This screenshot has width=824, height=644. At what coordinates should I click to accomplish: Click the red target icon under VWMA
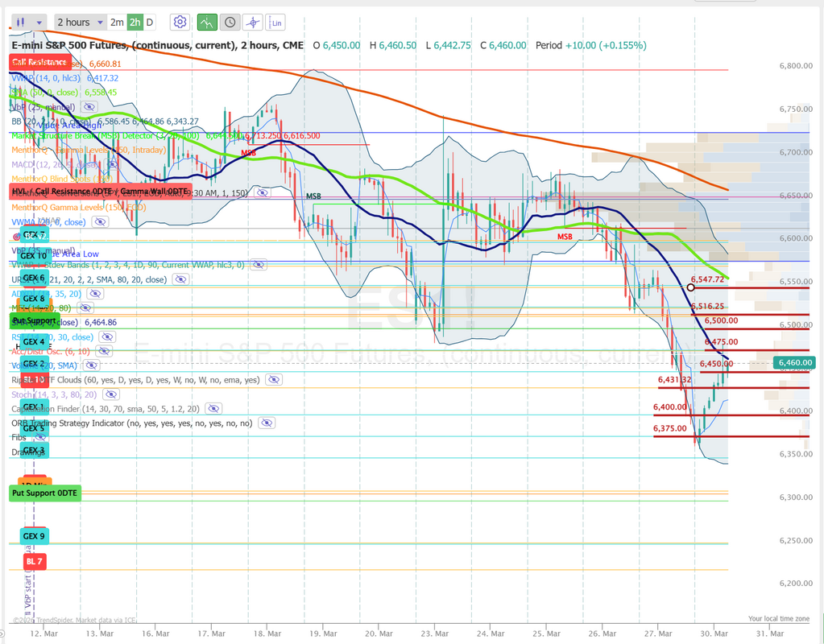(16, 236)
